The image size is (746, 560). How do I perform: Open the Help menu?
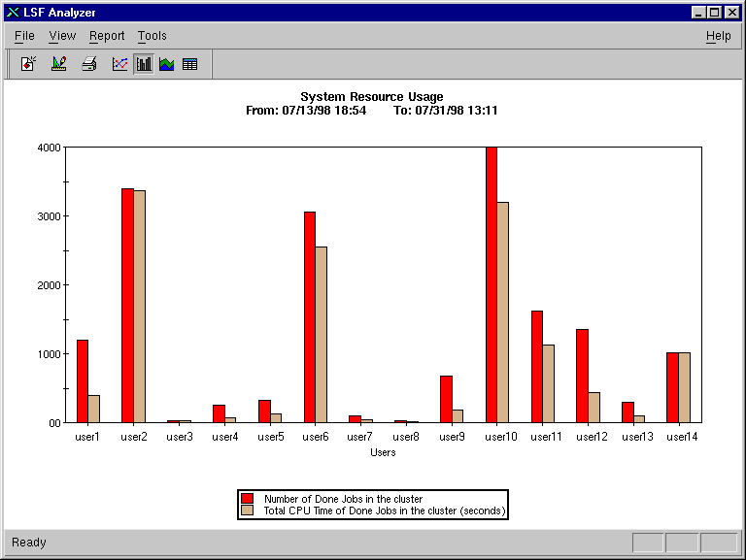point(718,36)
